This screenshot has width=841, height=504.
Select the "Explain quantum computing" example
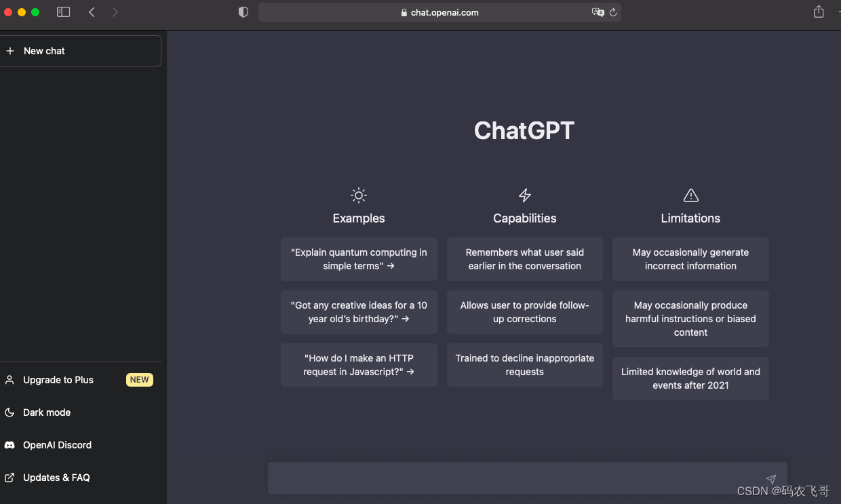click(x=359, y=259)
